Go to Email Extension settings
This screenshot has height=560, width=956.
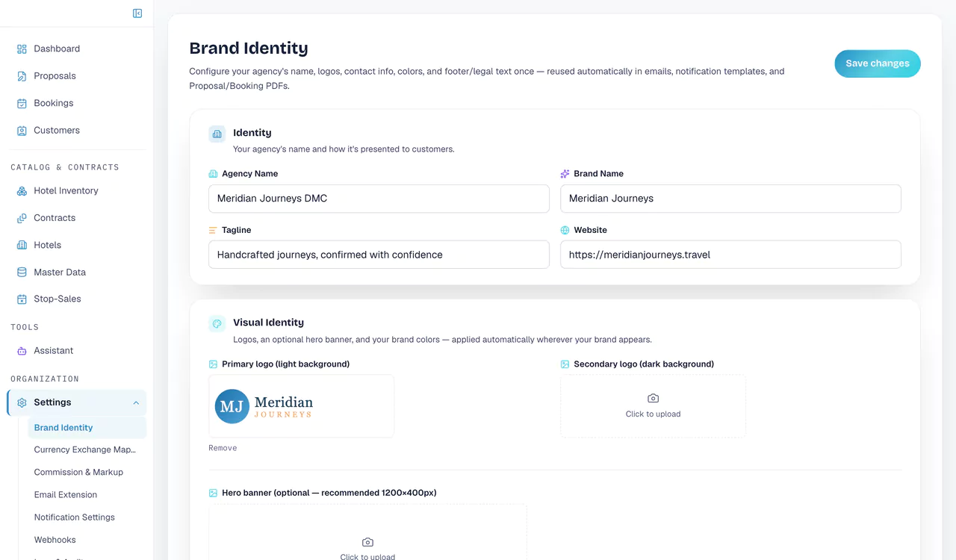66,494
